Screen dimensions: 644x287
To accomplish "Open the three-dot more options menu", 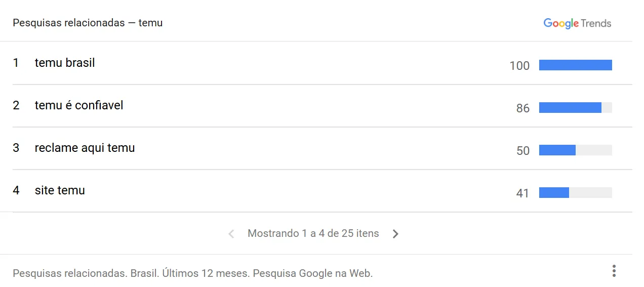I will point(614,271).
